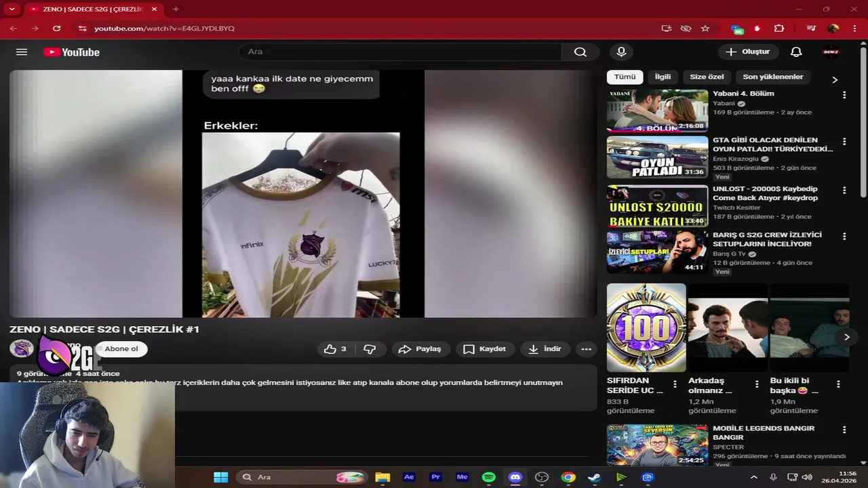Open Steam from the taskbar
Screen dimensions: 868x488
tap(594, 477)
